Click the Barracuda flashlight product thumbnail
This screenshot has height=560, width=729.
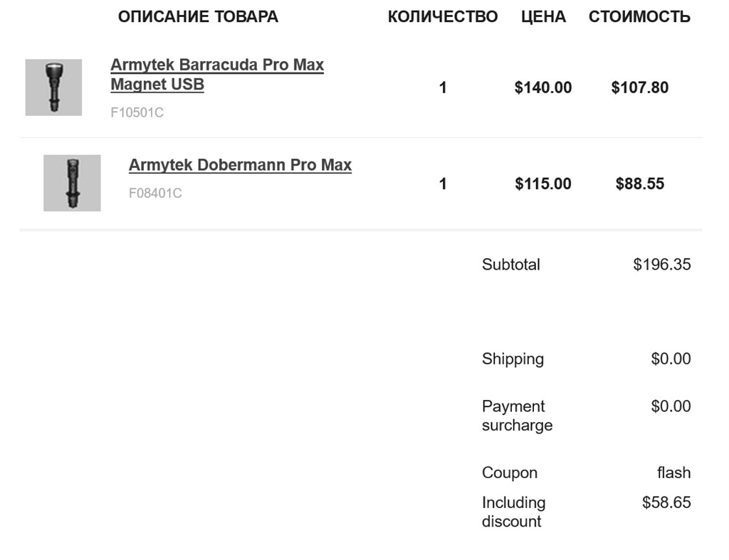click(53, 88)
